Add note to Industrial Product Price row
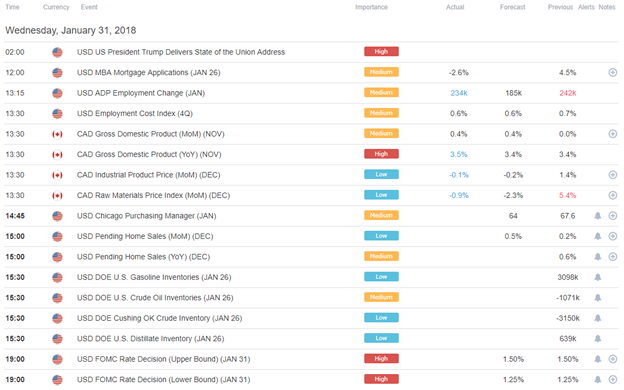Image resolution: width=624 pixels, height=390 pixels. [613, 175]
